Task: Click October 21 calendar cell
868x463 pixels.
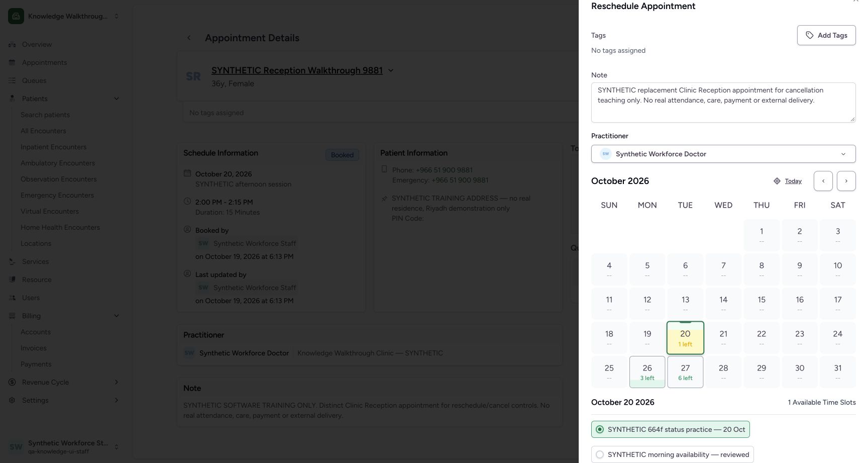Action: click(723, 338)
